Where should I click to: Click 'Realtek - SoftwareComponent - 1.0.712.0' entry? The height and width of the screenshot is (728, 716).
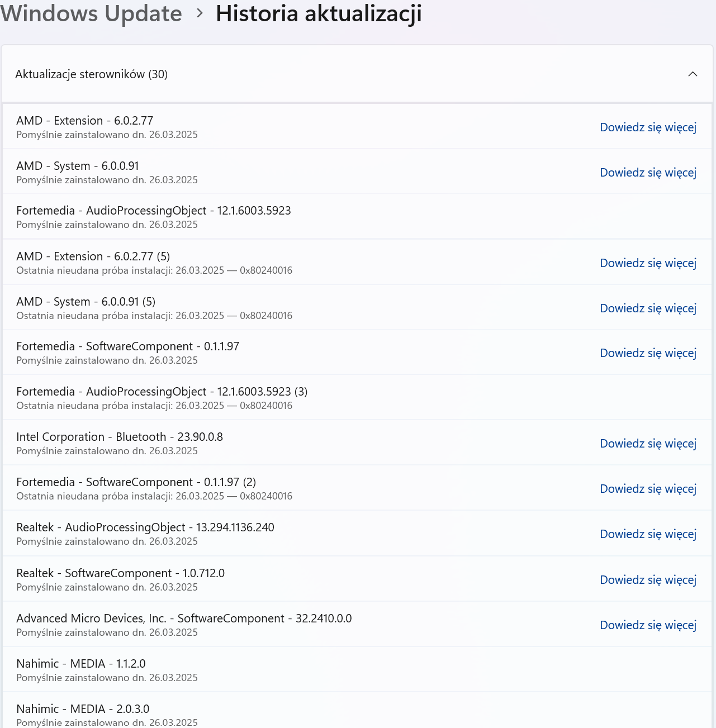click(357, 579)
